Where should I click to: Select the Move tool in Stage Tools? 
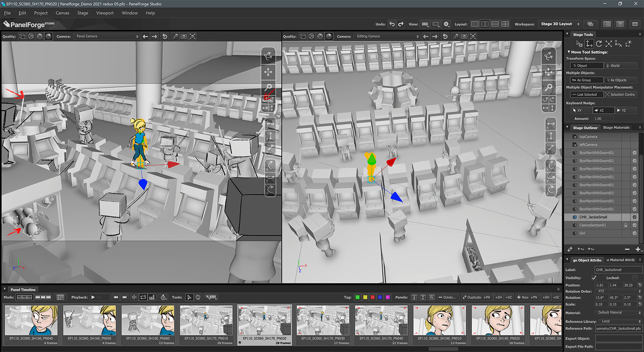click(589, 43)
